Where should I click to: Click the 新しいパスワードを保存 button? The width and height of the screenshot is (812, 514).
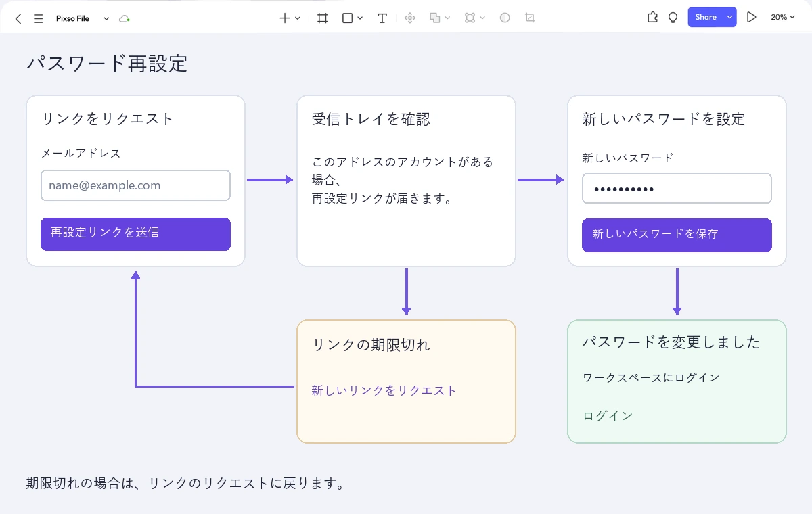pyautogui.click(x=677, y=235)
